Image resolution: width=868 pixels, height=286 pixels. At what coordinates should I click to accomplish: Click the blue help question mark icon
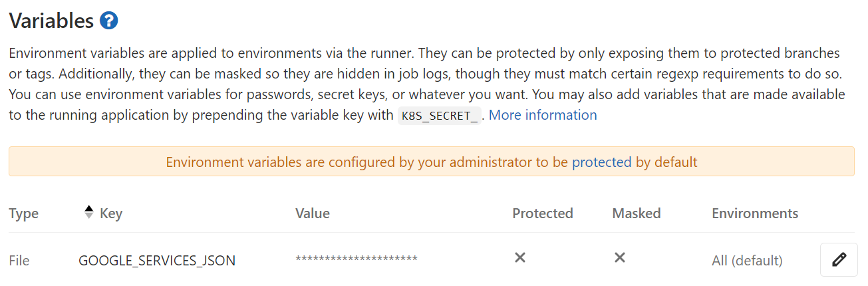tap(109, 21)
